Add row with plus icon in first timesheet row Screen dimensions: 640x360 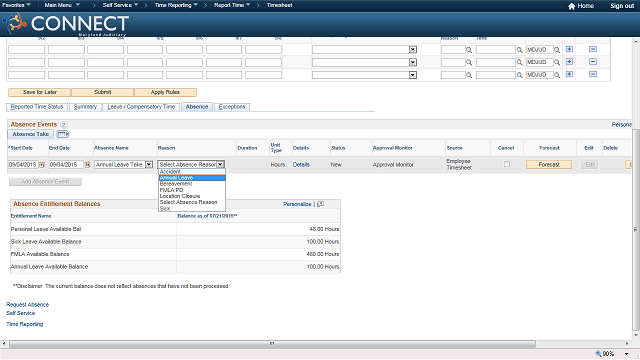coord(569,49)
